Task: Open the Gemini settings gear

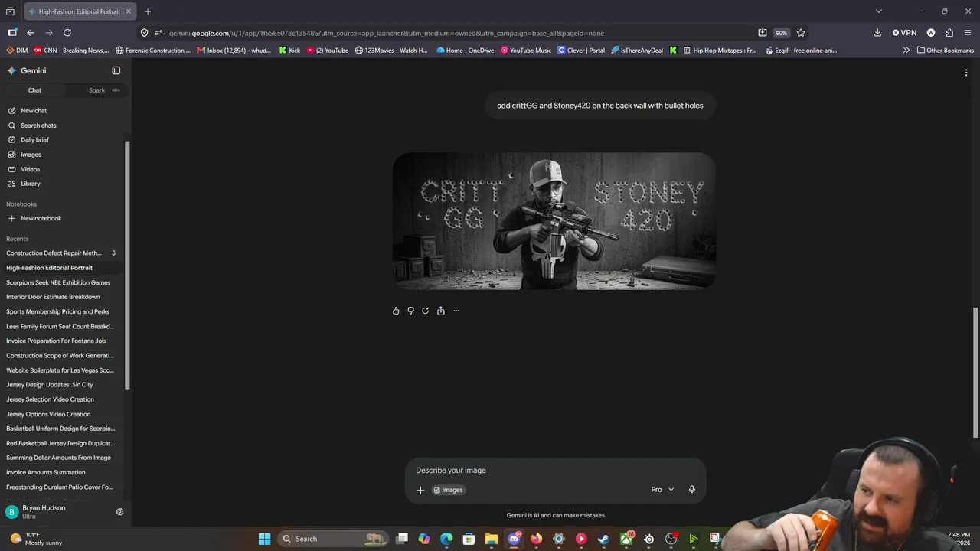Action: click(119, 512)
